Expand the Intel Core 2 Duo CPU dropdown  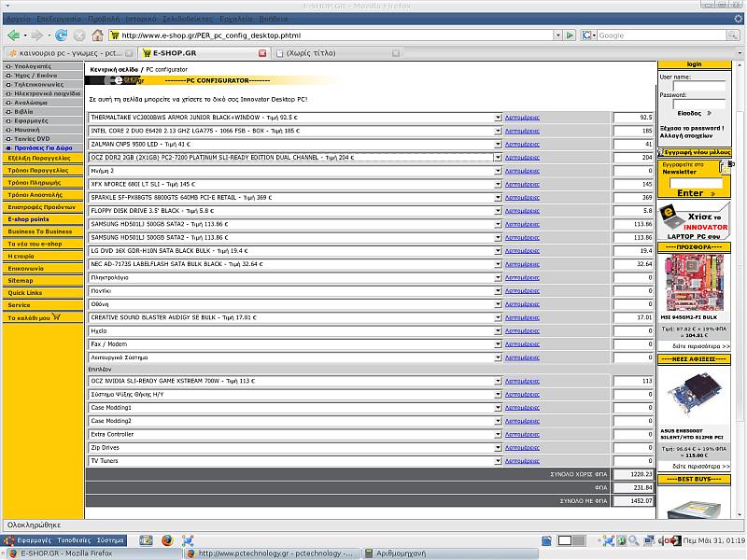pyautogui.click(x=498, y=131)
